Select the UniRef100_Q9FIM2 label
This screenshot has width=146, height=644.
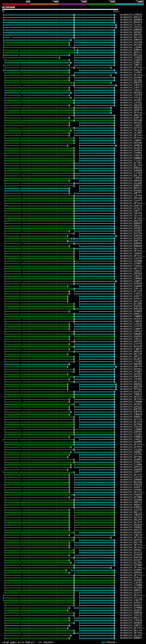(x=131, y=35)
